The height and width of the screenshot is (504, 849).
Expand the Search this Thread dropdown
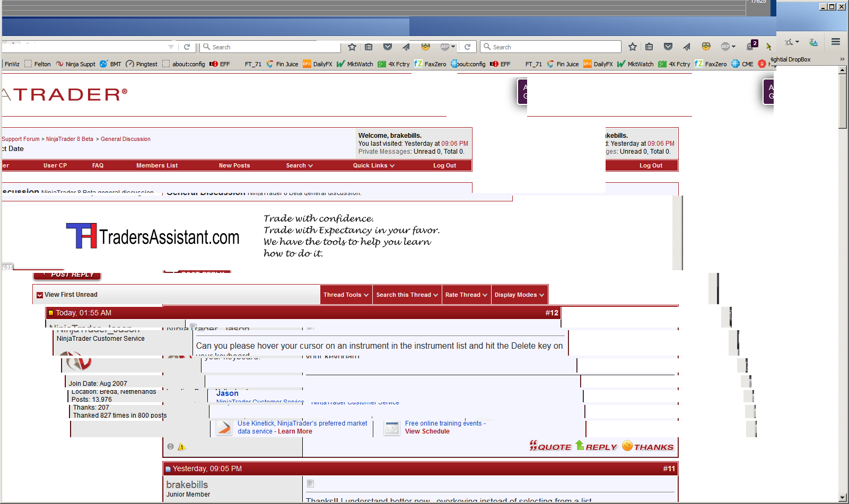click(x=407, y=295)
